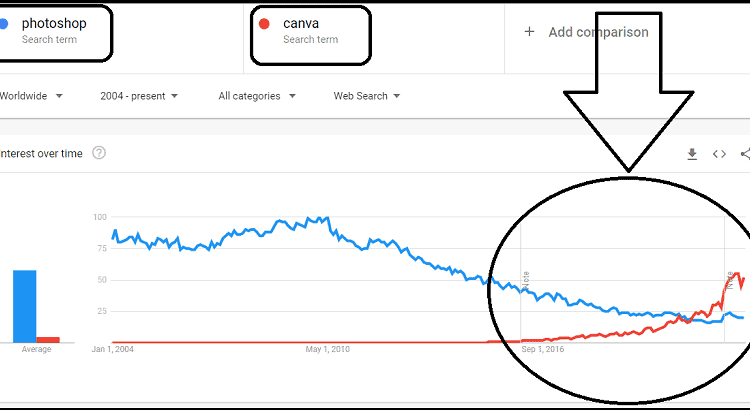Click the blue photoshop color dot
The height and width of the screenshot is (410, 750).
point(3,23)
